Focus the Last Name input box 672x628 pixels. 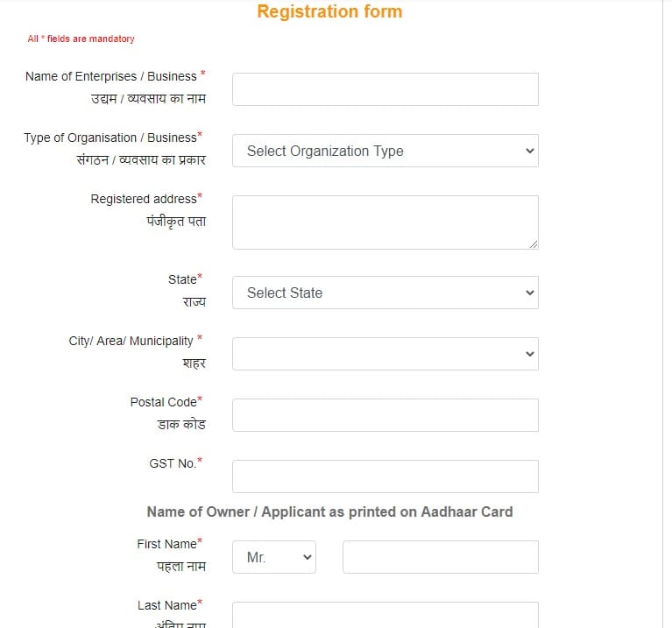385,615
